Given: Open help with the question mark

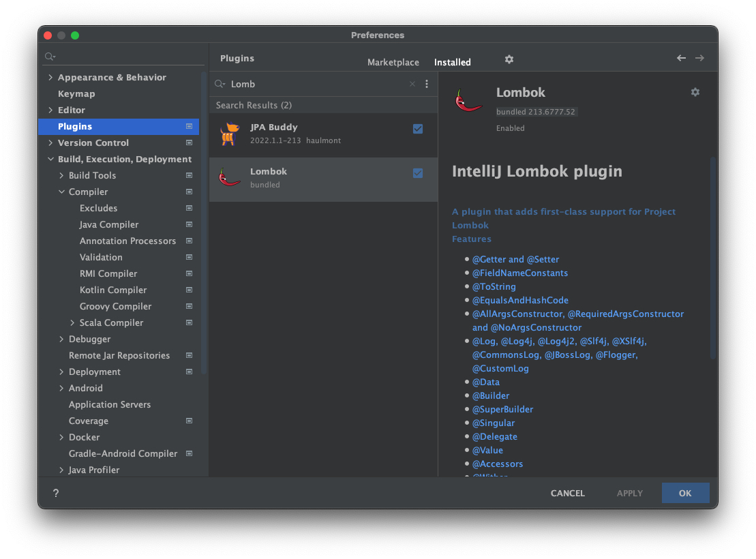Looking at the screenshot, I should pos(56,493).
